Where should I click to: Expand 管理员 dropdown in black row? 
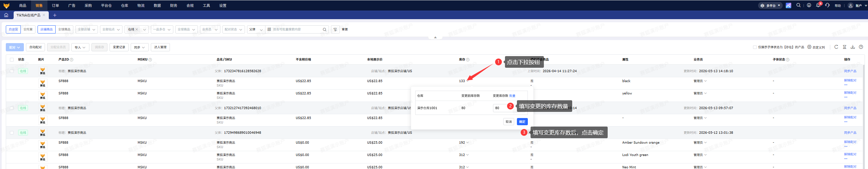(x=700, y=81)
